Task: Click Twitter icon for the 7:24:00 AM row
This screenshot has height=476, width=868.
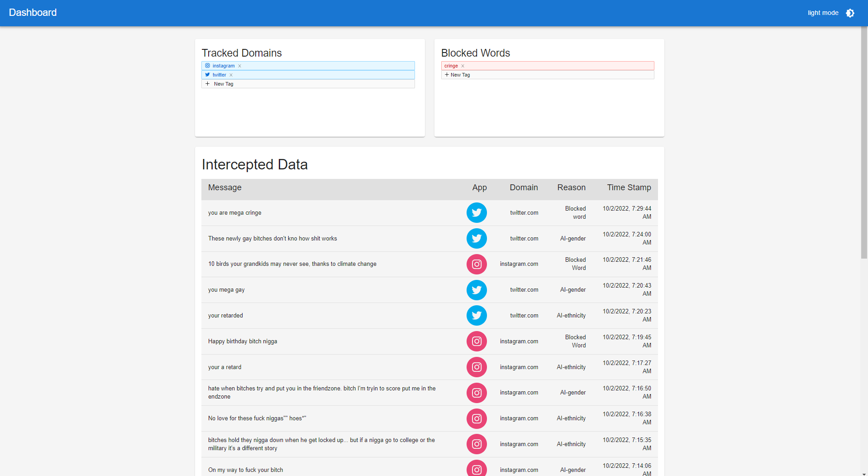Action: (477, 239)
